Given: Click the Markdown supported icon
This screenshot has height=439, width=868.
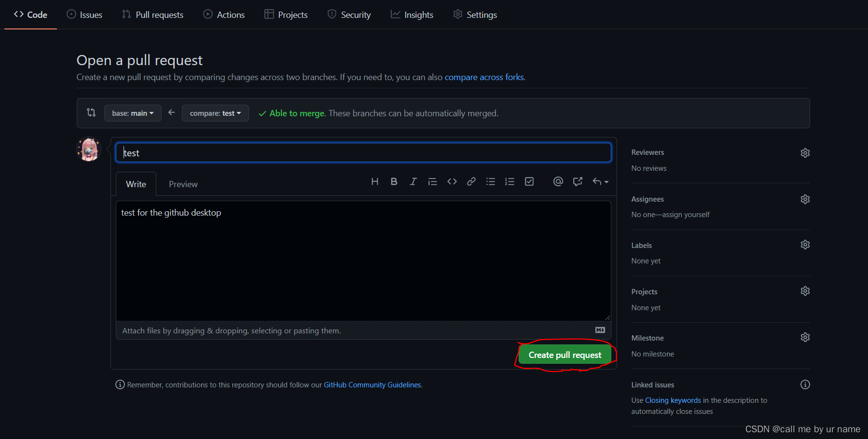Looking at the screenshot, I should click(x=600, y=330).
